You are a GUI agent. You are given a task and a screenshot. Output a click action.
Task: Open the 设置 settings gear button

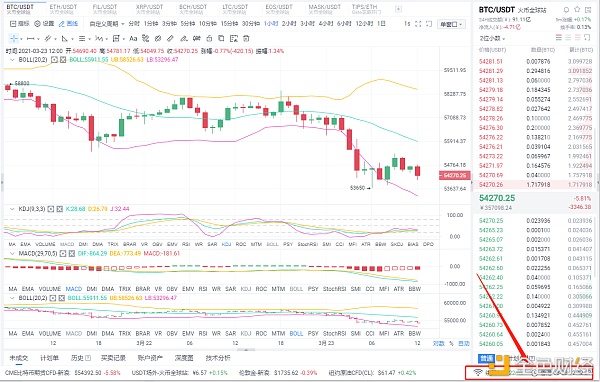(x=44, y=24)
